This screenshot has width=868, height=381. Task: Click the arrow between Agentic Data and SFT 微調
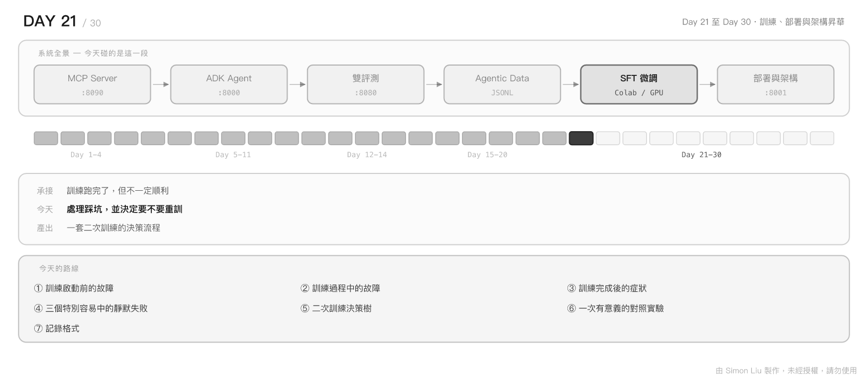[x=571, y=85]
